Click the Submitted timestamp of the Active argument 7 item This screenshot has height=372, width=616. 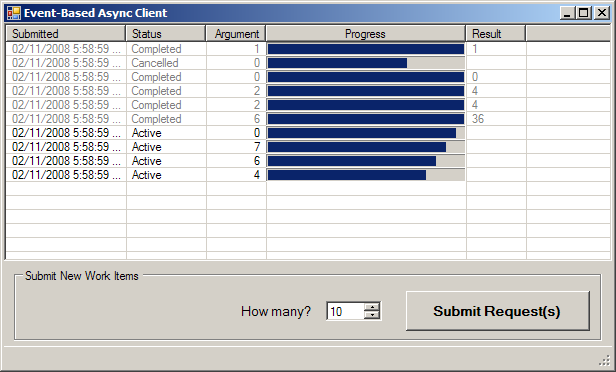(66, 147)
